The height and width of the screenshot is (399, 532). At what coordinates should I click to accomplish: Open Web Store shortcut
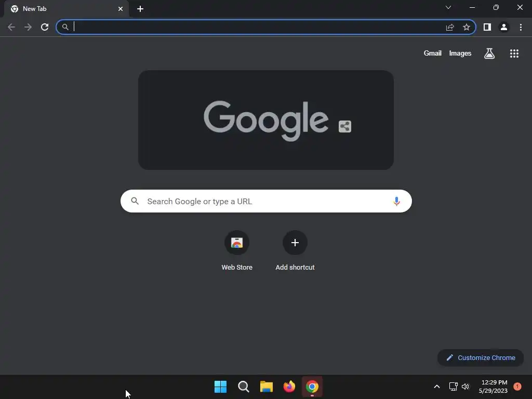click(x=237, y=250)
